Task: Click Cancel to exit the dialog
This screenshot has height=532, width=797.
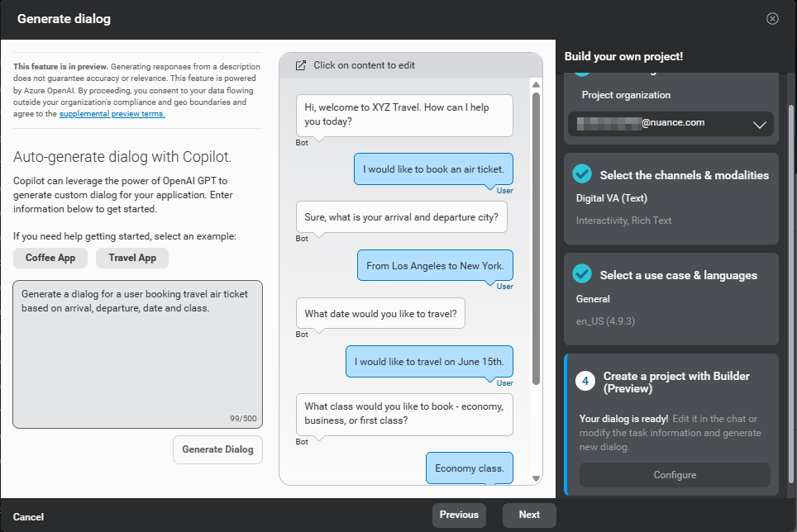Action: (28, 516)
